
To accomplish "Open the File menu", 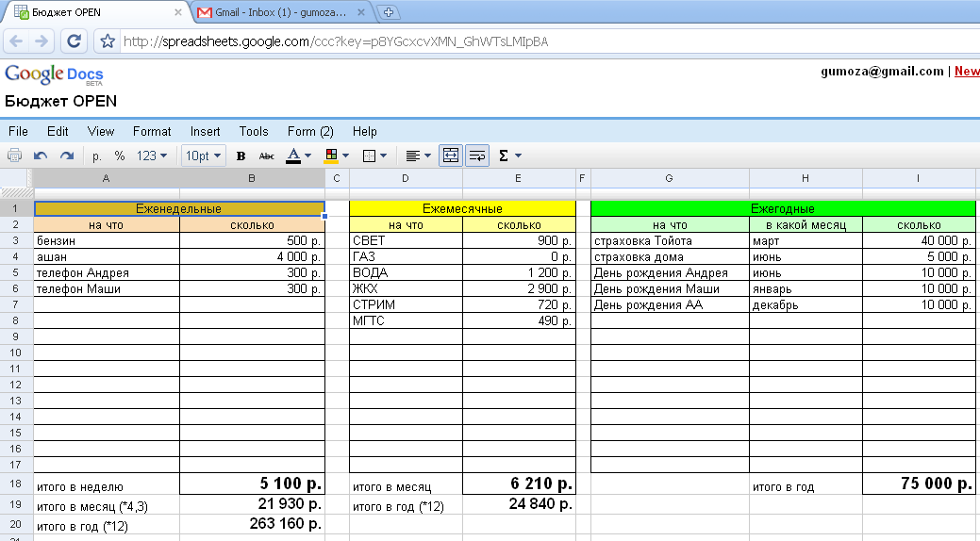I will point(18,131).
